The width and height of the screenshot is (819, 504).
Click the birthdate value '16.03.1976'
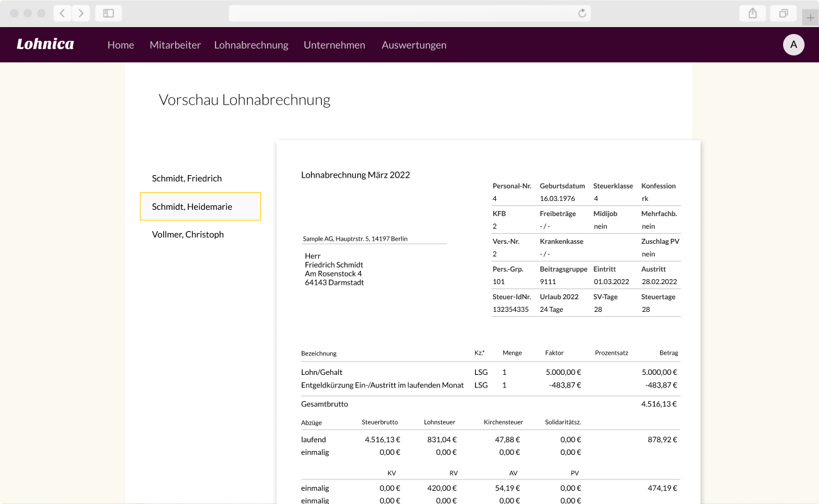coord(558,198)
